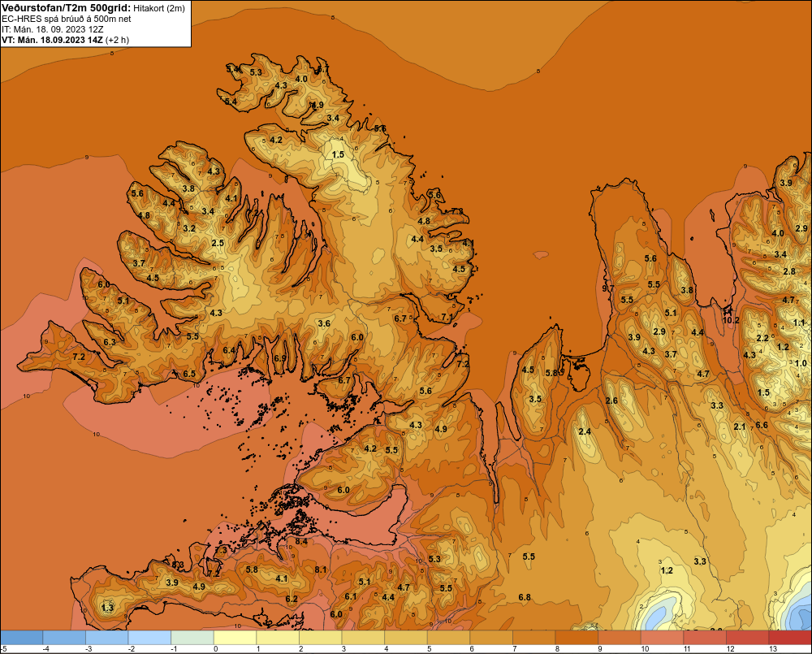The width and height of the screenshot is (812, 654).
Task: Click the legend color swatch between 0 and 1
Action: [235, 638]
